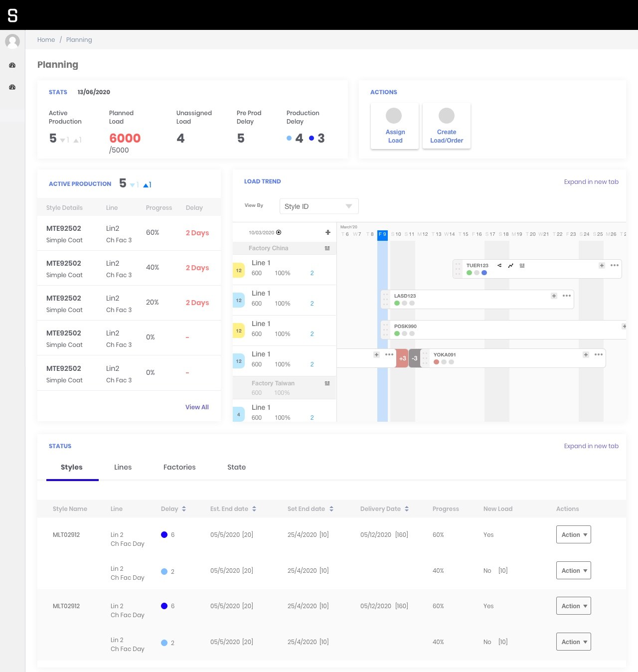The width and height of the screenshot is (638, 672).
Task: Expand Status in a new tab
Action: point(591,446)
